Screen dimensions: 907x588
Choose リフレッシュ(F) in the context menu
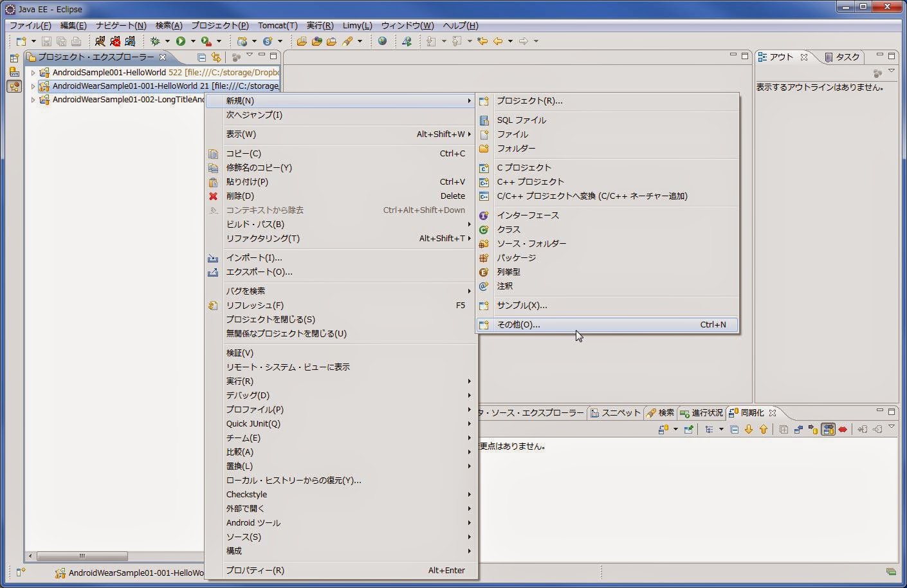(342, 306)
